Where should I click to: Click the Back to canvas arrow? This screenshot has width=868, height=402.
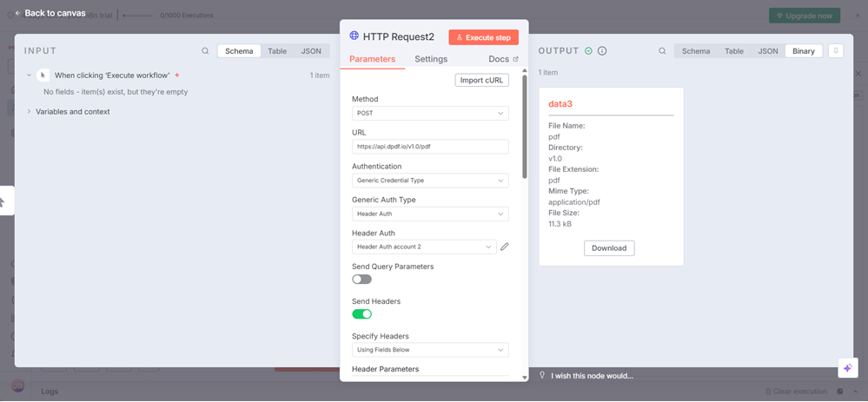pos(18,13)
